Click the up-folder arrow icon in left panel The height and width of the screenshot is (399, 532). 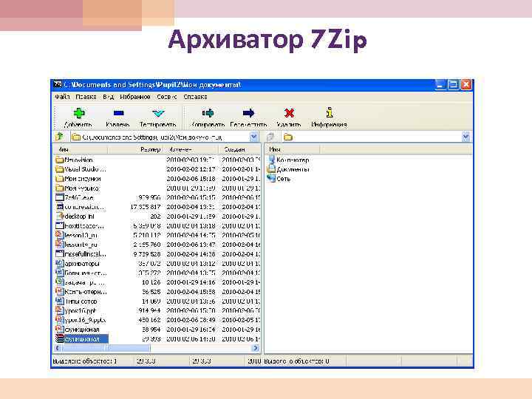[x=59, y=137]
